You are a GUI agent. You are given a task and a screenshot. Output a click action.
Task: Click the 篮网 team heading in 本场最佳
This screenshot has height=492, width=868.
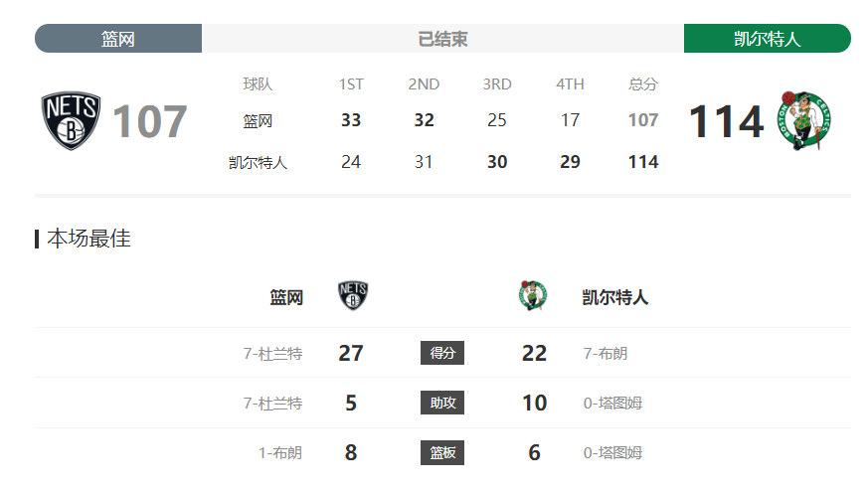(286, 297)
